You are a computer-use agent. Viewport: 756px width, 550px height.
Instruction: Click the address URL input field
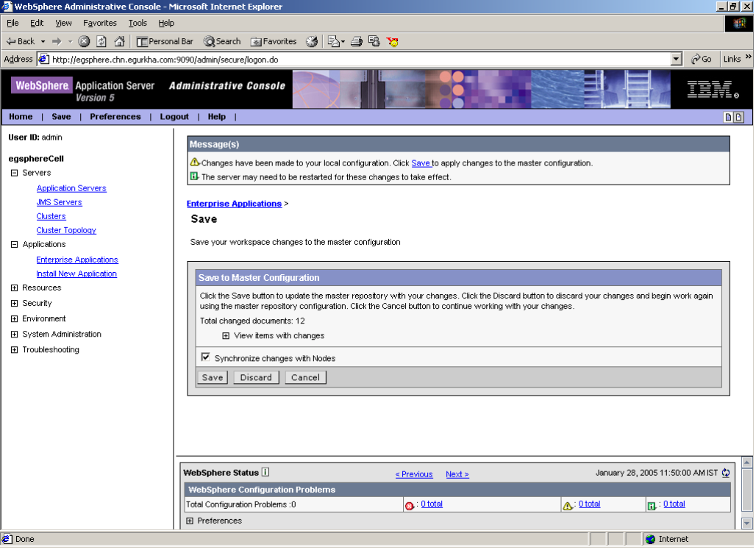click(x=360, y=60)
